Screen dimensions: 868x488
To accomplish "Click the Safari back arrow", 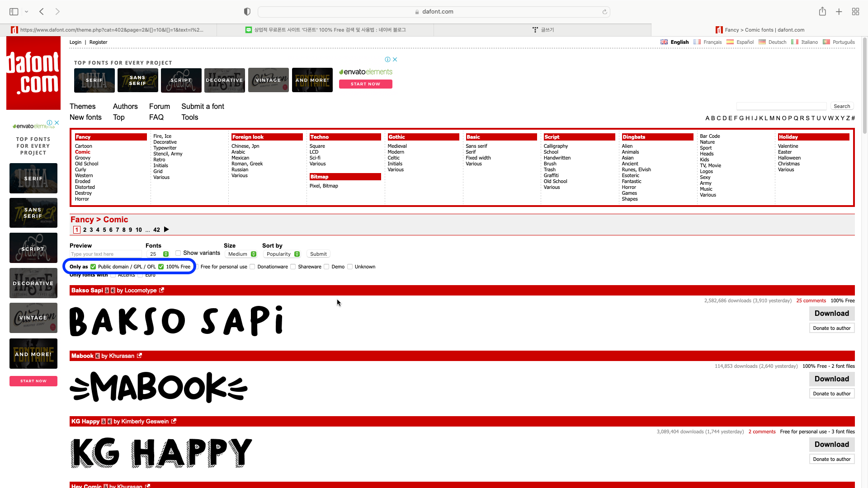I will click(42, 11).
